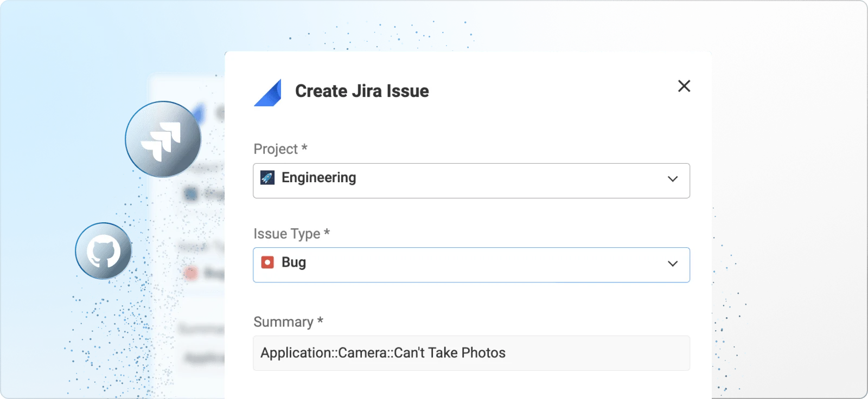Viewport: 868px width, 399px height.
Task: Open the Project dropdown showing Engineering
Action: click(471, 181)
